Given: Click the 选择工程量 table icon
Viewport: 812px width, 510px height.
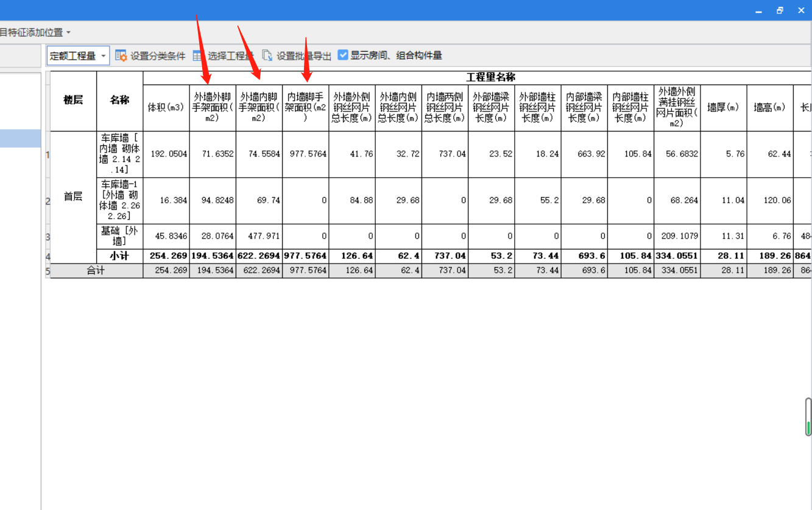Looking at the screenshot, I should pyautogui.click(x=198, y=56).
